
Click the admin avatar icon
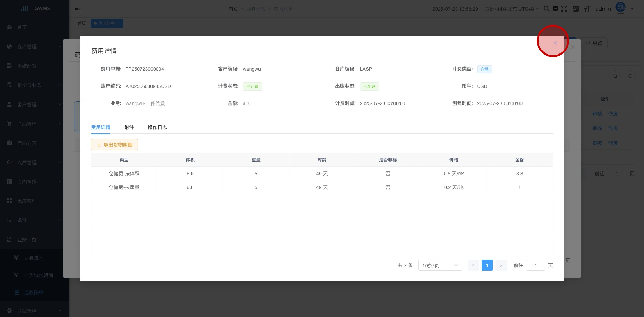tap(620, 8)
